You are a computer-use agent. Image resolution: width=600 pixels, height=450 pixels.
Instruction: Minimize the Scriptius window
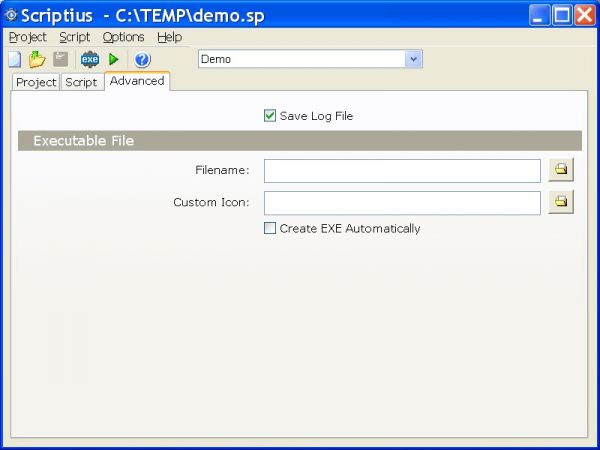539,15
